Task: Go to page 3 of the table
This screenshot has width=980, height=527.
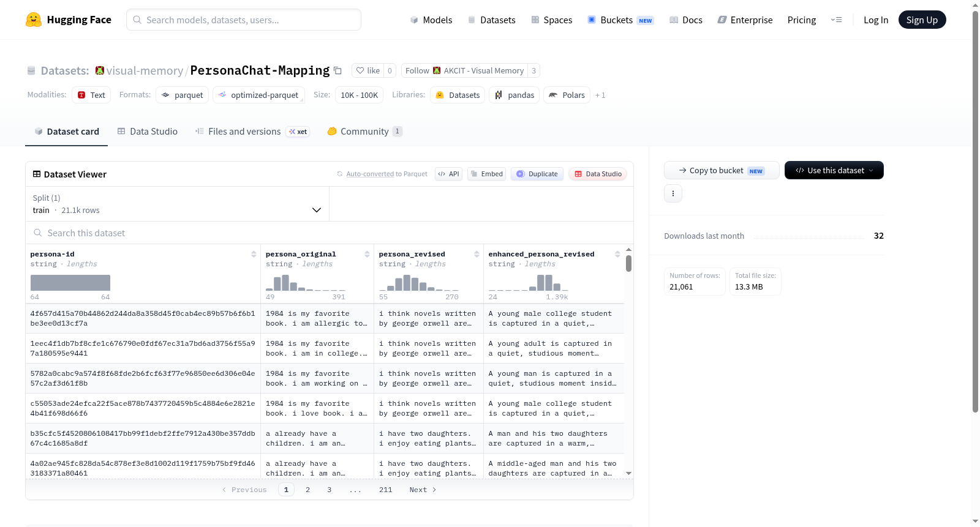Action: tap(329, 490)
